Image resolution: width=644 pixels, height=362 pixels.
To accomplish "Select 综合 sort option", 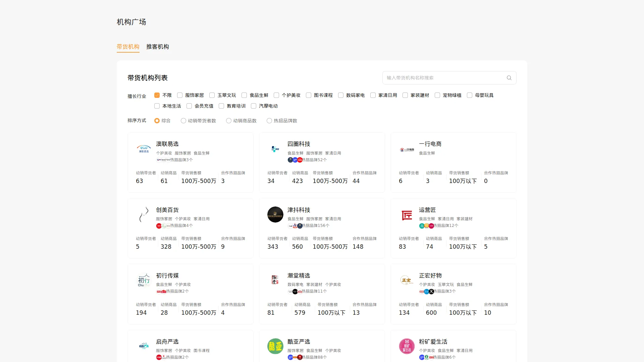I will (157, 121).
